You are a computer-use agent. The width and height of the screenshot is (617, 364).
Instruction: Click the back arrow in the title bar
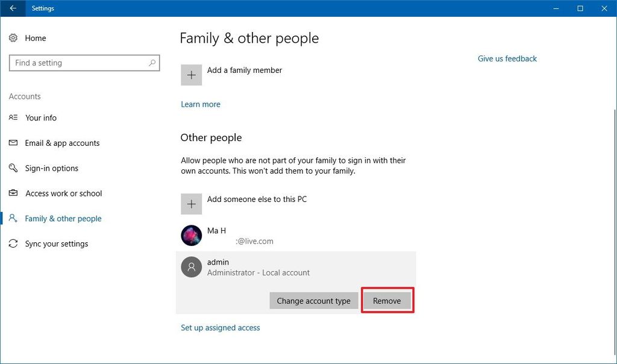11,8
